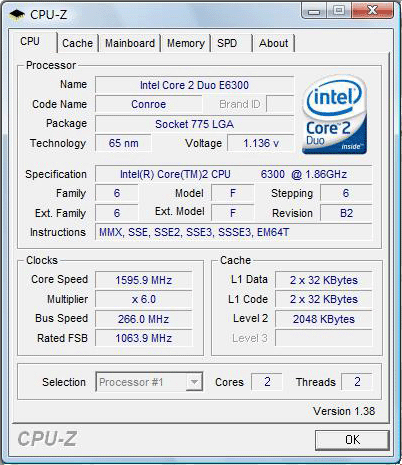Screen dimensions: 402x465
Task: Click the Specification field text
Action: [233, 174]
